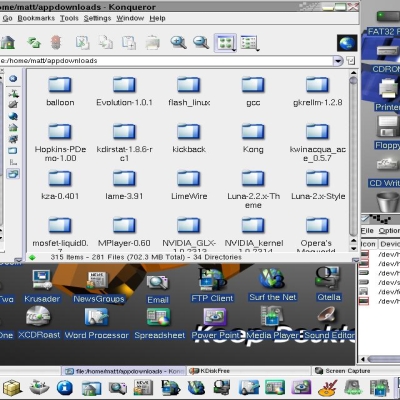This screenshot has width=400, height=400.
Task: Click the Print toolbar icon
Action: tap(152, 43)
